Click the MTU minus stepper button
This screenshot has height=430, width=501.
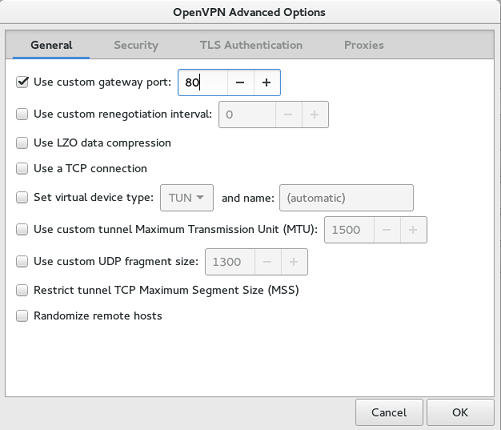[387, 230]
